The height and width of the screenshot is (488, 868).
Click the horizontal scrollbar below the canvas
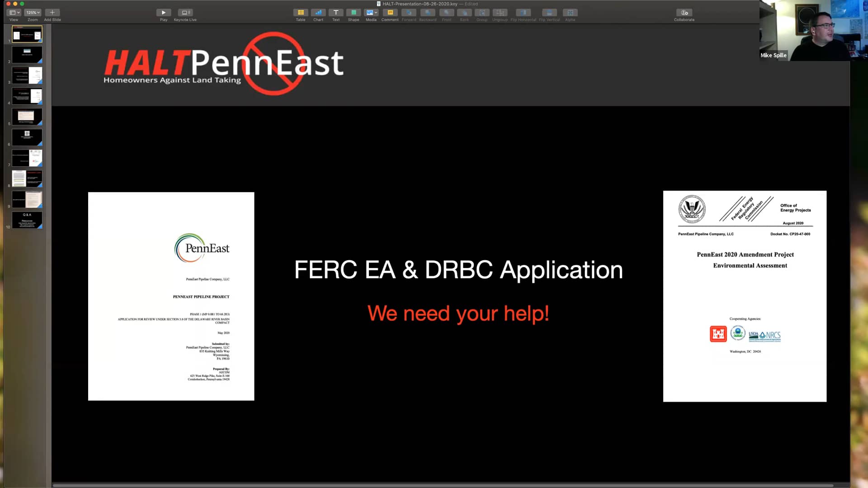tap(443, 486)
